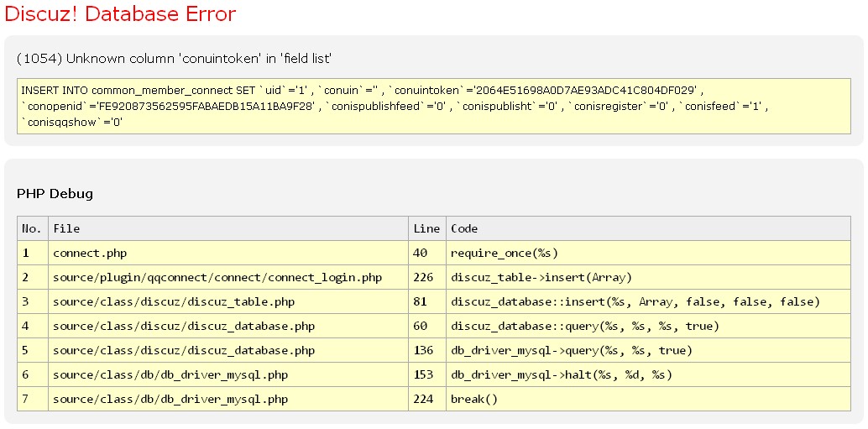Select the connect.php file cell
The width and height of the screenshot is (868, 429).
pyautogui.click(x=90, y=253)
